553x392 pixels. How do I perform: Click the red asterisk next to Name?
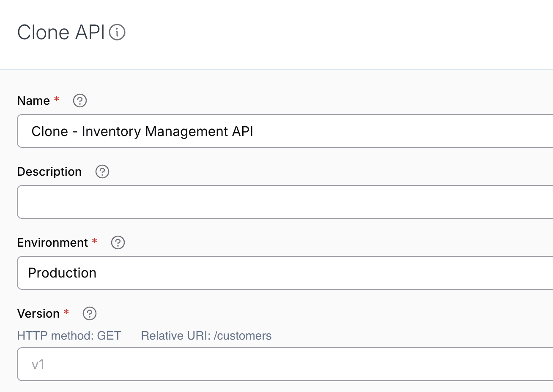click(57, 99)
